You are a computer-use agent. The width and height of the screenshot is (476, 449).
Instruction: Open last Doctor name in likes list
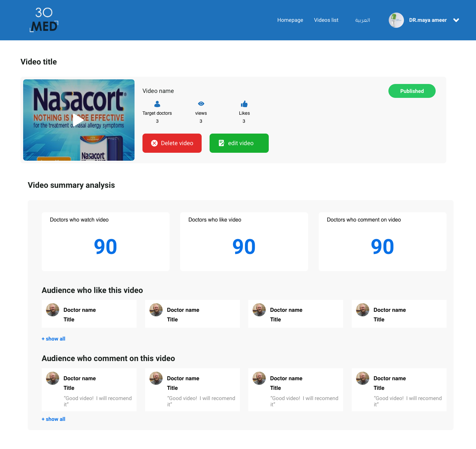coord(390,310)
